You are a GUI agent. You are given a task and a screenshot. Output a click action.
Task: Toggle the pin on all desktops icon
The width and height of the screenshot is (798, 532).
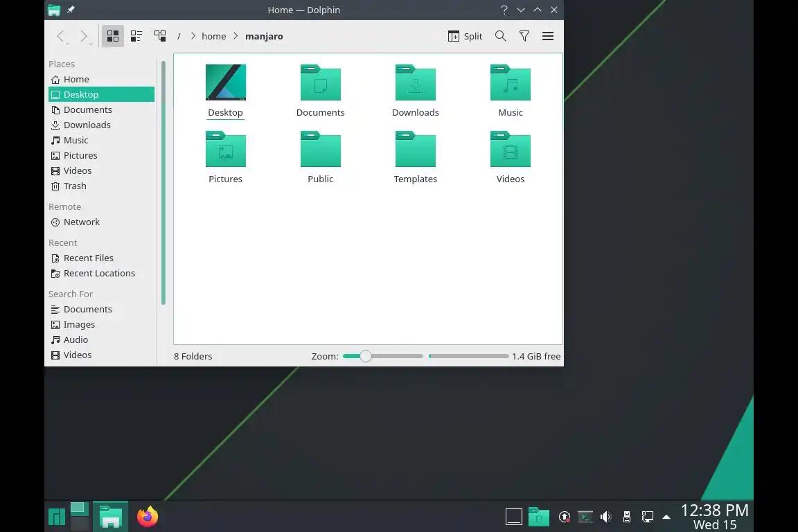pos(71,10)
